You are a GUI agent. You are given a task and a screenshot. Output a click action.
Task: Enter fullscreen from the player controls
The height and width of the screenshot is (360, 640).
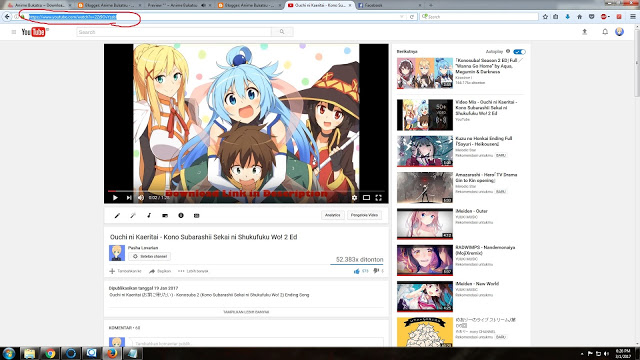pos(378,198)
